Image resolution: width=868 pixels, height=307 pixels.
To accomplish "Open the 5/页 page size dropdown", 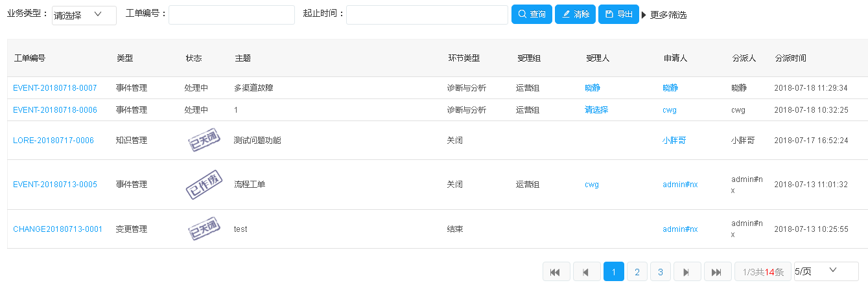I will coord(826,271).
